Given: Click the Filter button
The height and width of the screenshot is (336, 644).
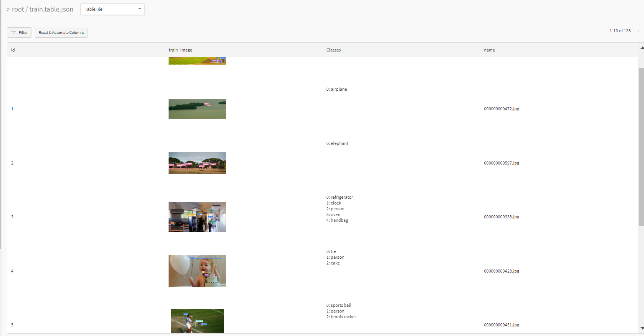Looking at the screenshot, I should 19,33.
